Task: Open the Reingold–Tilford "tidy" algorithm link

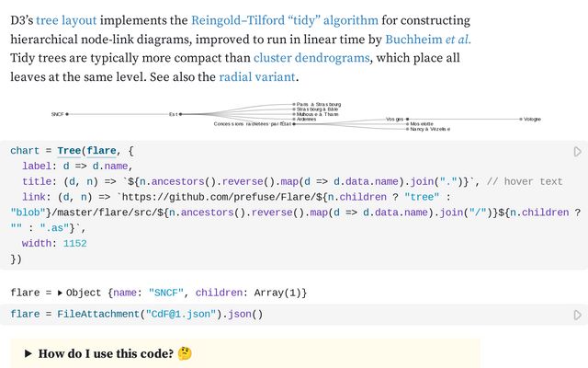Action: (285, 20)
